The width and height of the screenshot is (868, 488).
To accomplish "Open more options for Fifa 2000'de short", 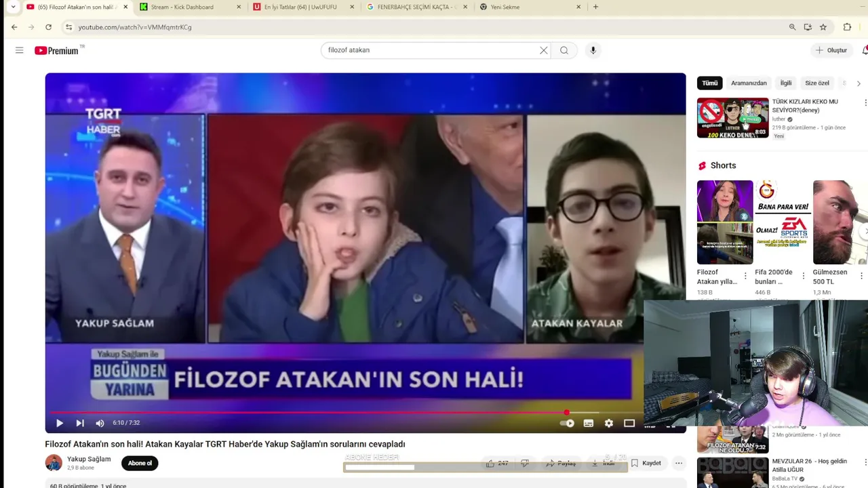I will coord(804,276).
